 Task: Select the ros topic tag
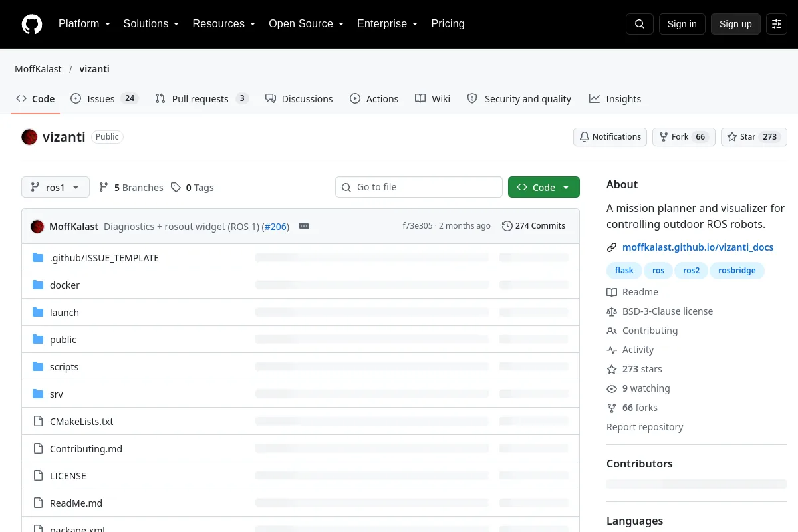pyautogui.click(x=658, y=271)
